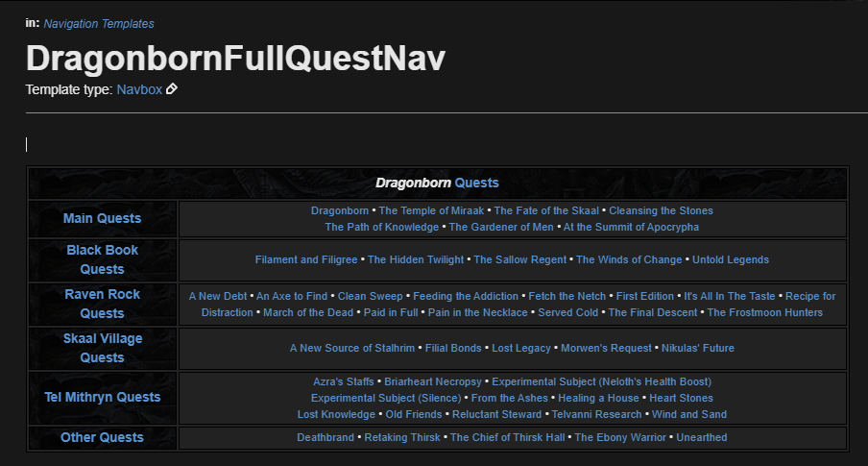The width and height of the screenshot is (868, 466).
Task: Open Filament and Filigree quest page
Action: coord(306,259)
